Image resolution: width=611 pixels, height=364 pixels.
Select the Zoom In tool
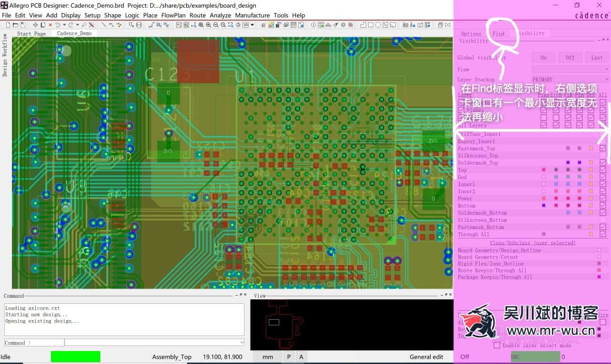pyautogui.click(x=208, y=25)
